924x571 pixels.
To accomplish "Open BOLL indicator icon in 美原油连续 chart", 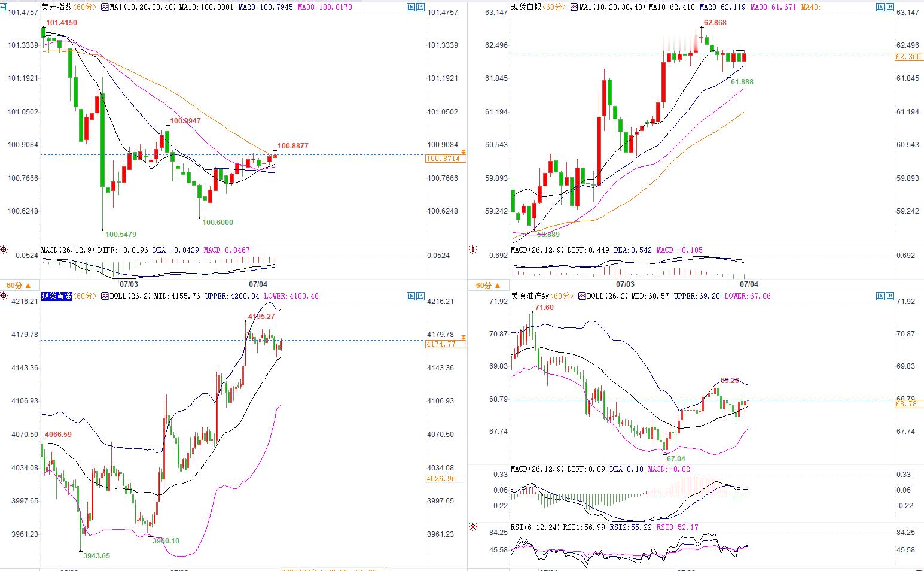I will (x=582, y=296).
